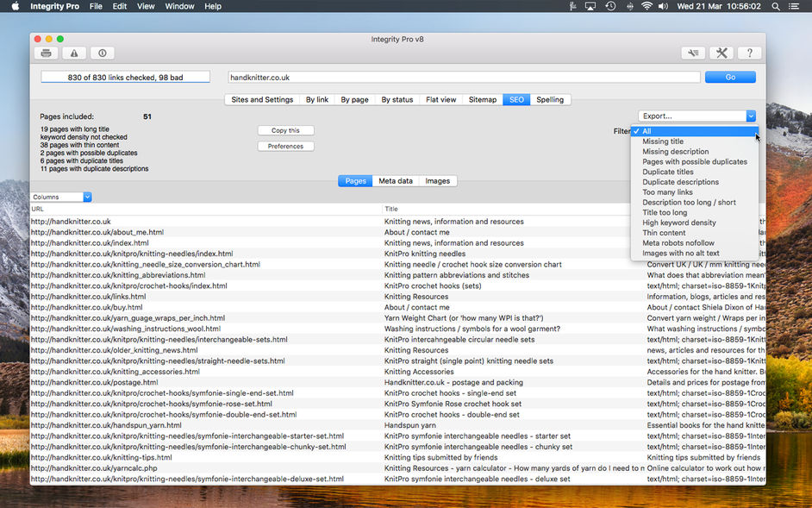812x508 pixels.
Task: Switch to Meta data segment
Action: (396, 181)
